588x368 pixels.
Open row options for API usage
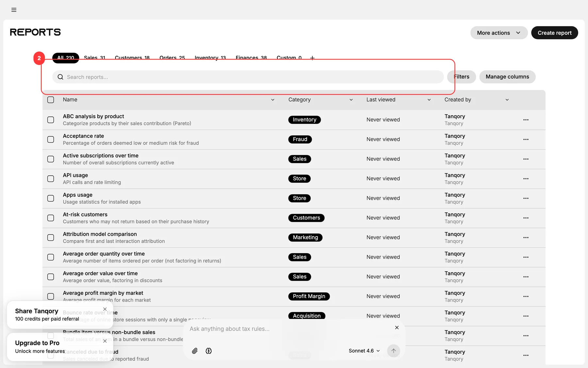pyautogui.click(x=526, y=179)
